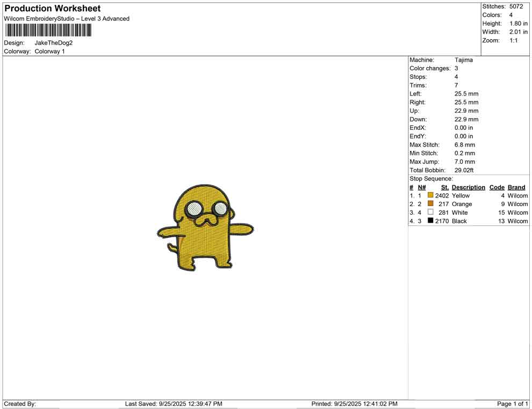Click the 'White' description in row 3

coord(460,213)
